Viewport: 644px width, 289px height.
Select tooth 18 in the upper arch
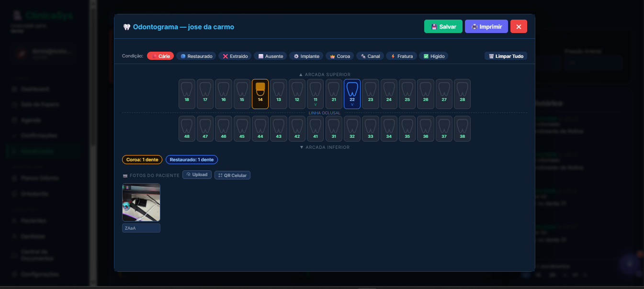pos(187,94)
